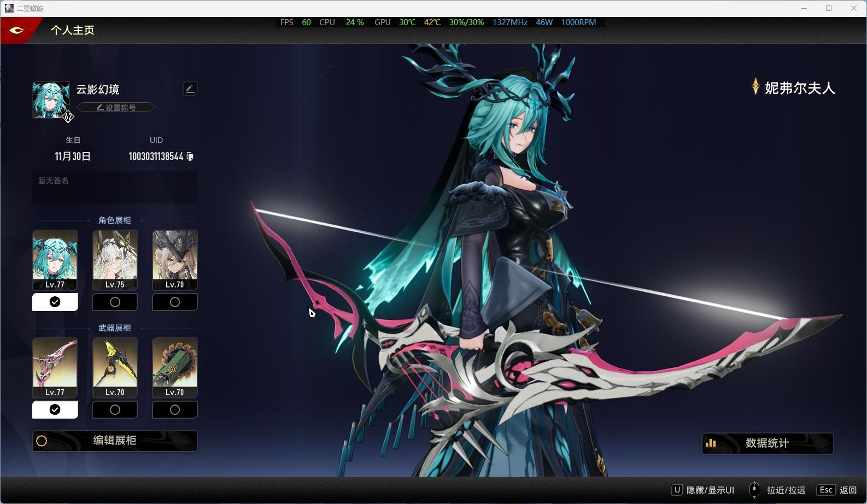Select the third Lv.70 character radio button
Image resolution: width=867 pixels, height=504 pixels.
point(175,302)
